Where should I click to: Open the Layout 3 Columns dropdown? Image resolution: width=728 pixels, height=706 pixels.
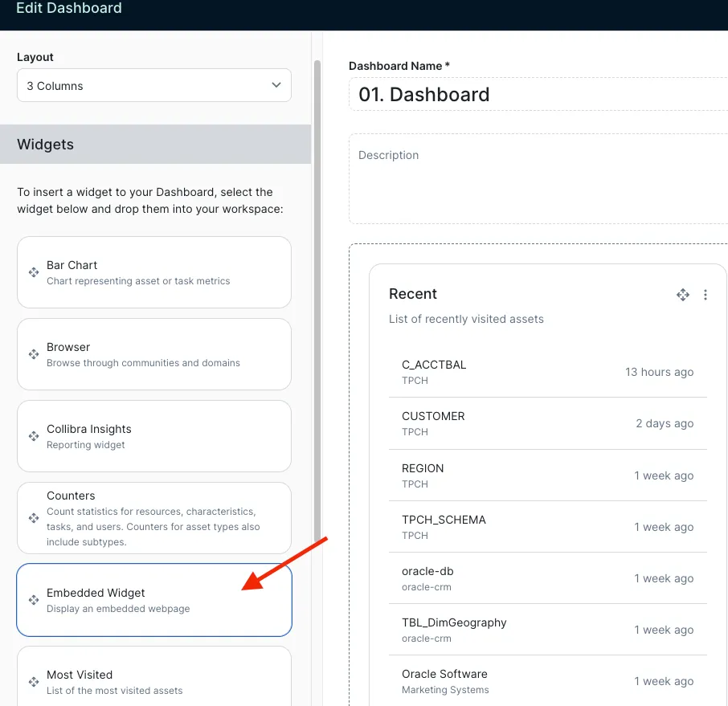(x=153, y=85)
